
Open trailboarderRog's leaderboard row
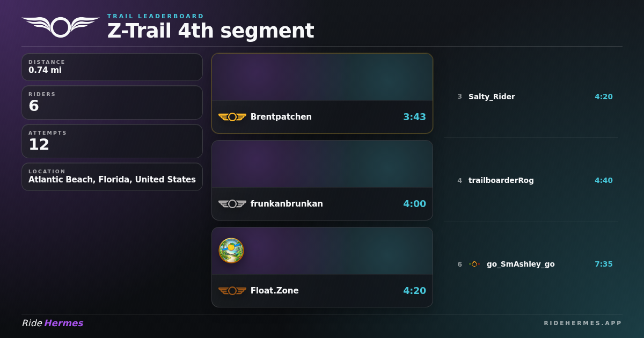(x=531, y=180)
